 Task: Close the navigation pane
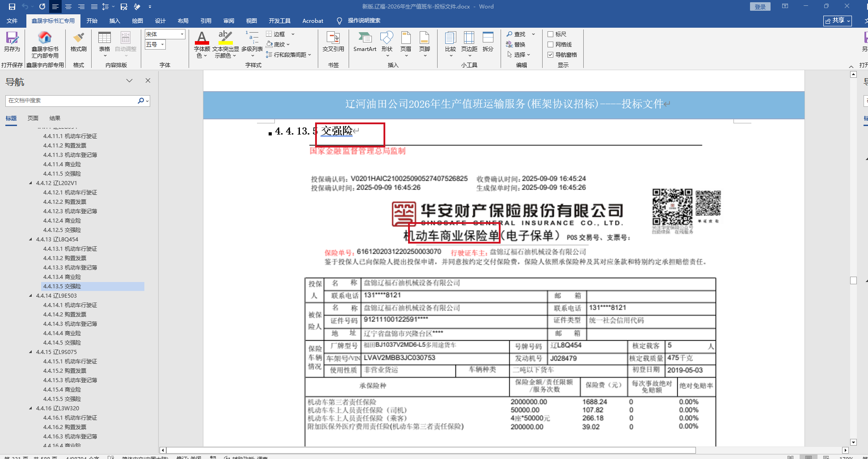(x=148, y=80)
